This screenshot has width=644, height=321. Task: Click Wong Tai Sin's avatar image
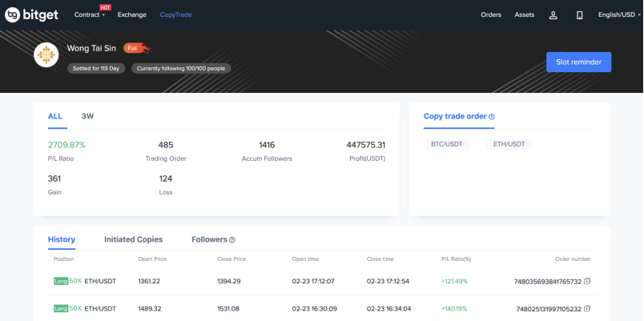46,54
